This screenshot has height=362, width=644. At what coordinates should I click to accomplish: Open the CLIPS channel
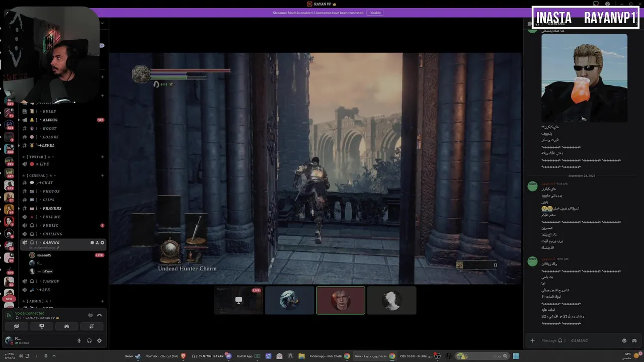pyautogui.click(x=63, y=200)
